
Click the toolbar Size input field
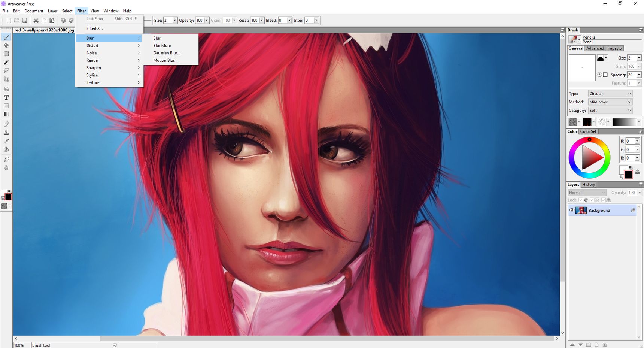pyautogui.click(x=168, y=21)
